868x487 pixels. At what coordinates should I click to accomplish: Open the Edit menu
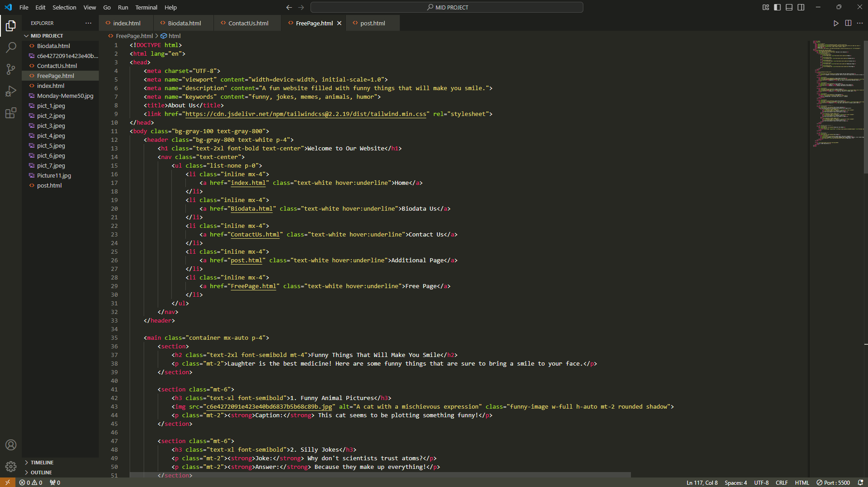40,7
